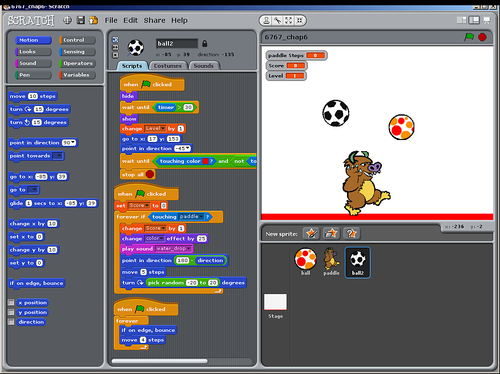500x374 pixels.
Task: Click the green flag to start
Action: click(x=469, y=37)
